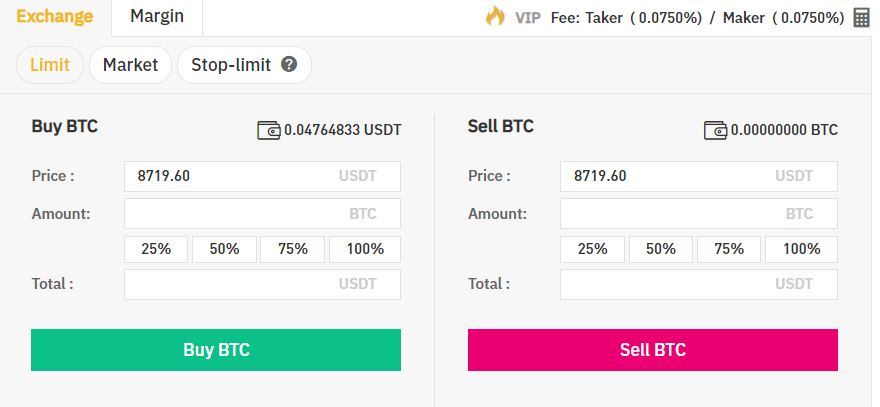Open the fee calculator icon
The image size is (880, 407).
pyautogui.click(x=861, y=18)
